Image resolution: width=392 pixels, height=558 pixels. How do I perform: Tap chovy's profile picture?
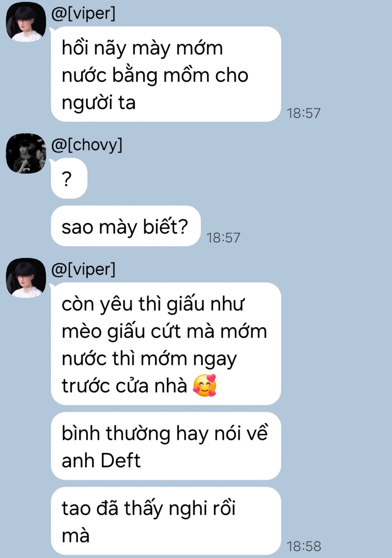click(26, 153)
